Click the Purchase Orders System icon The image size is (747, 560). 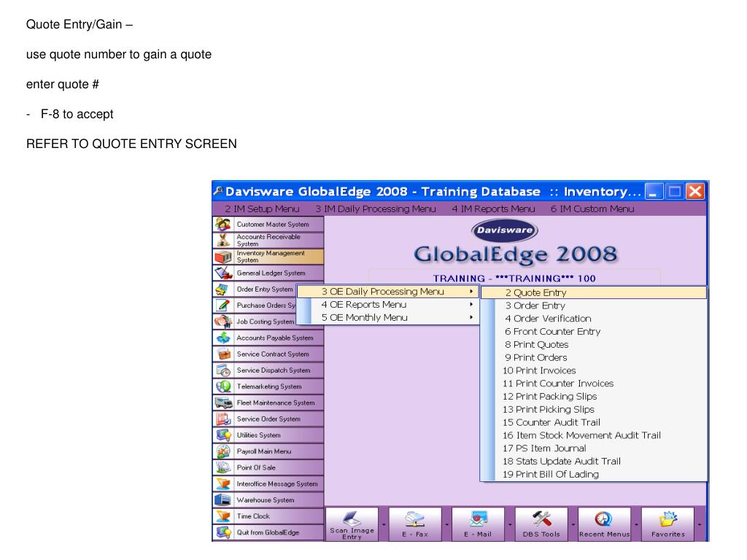click(x=222, y=306)
